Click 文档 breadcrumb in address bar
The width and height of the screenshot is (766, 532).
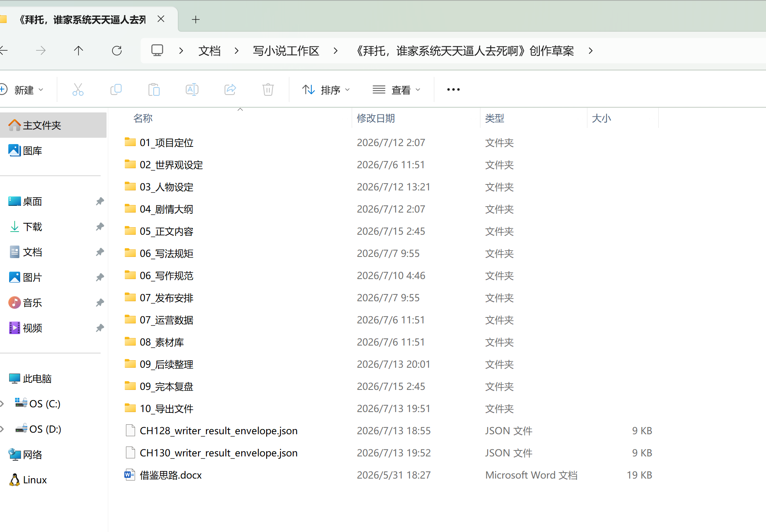210,51
